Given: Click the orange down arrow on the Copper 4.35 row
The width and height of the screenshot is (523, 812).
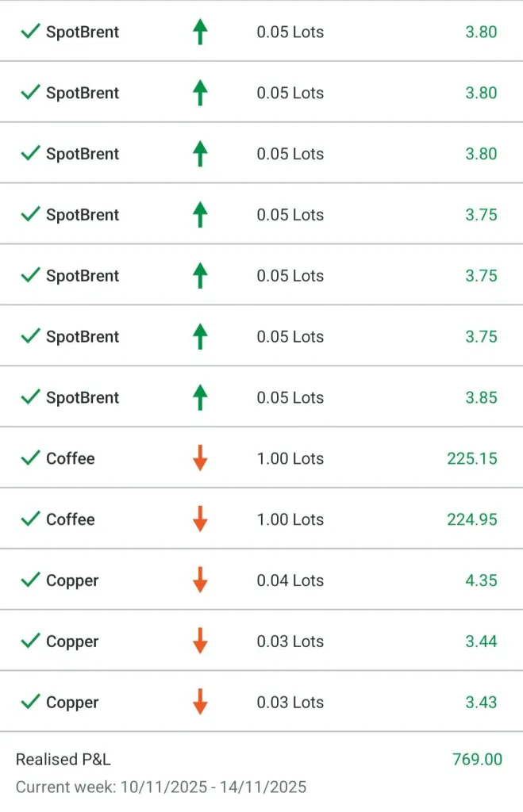Looking at the screenshot, I should 200,580.
